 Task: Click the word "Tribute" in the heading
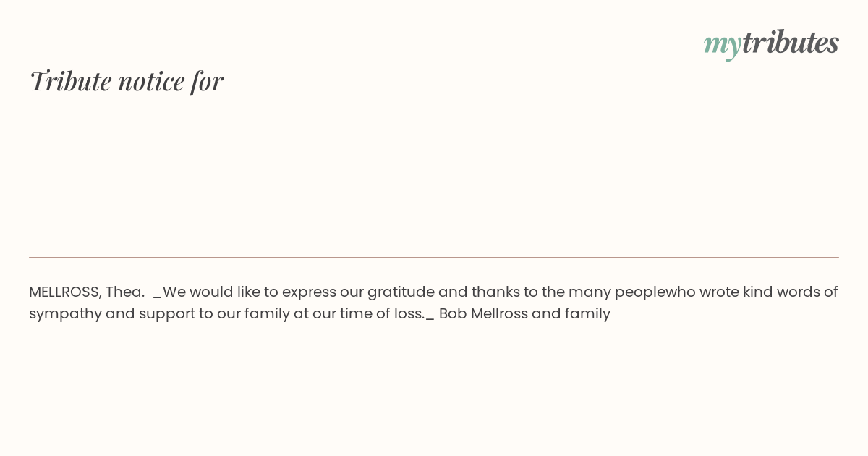click(70, 81)
